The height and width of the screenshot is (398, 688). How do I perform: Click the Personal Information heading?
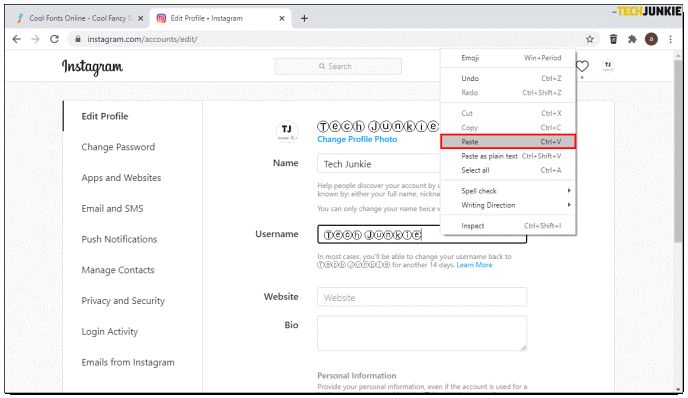[357, 376]
